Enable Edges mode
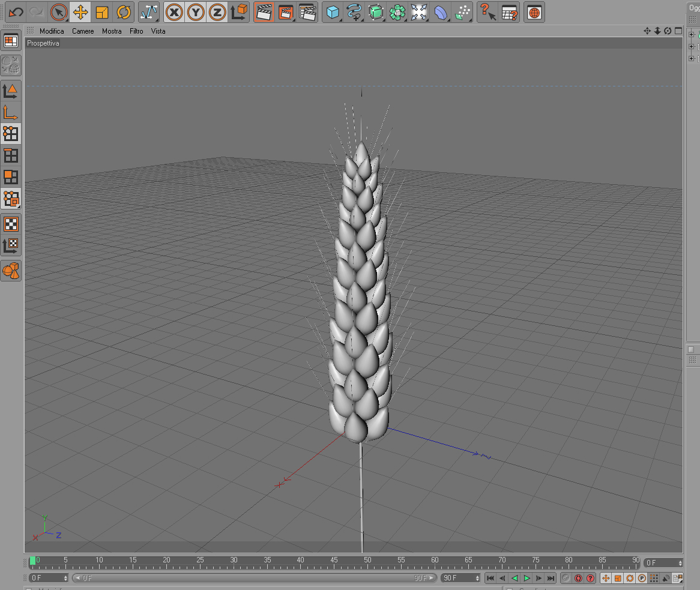700x590 pixels. [x=11, y=155]
